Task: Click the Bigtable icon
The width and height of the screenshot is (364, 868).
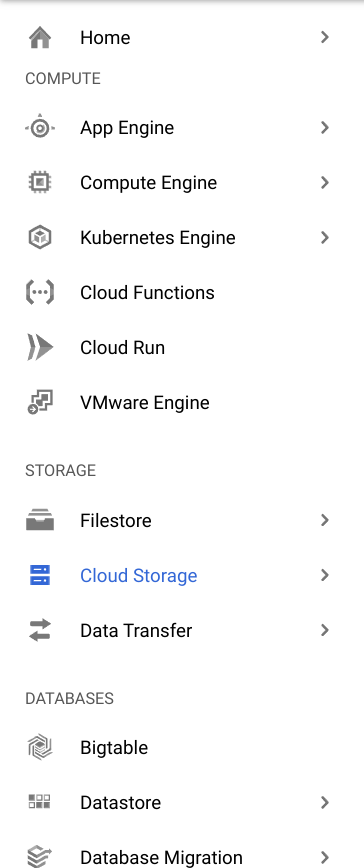Action: (x=40, y=747)
